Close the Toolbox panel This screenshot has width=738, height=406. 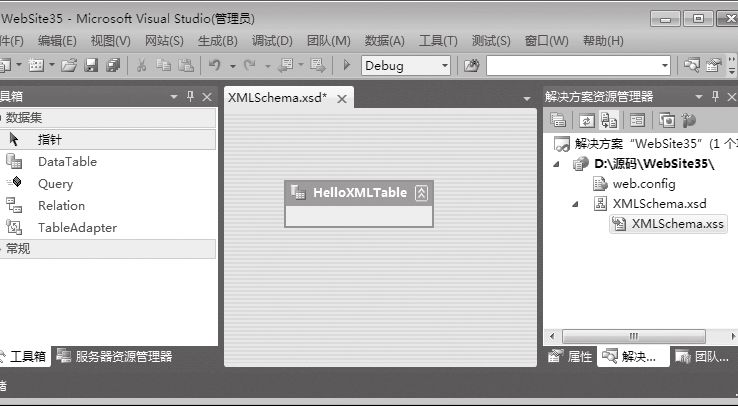207,97
